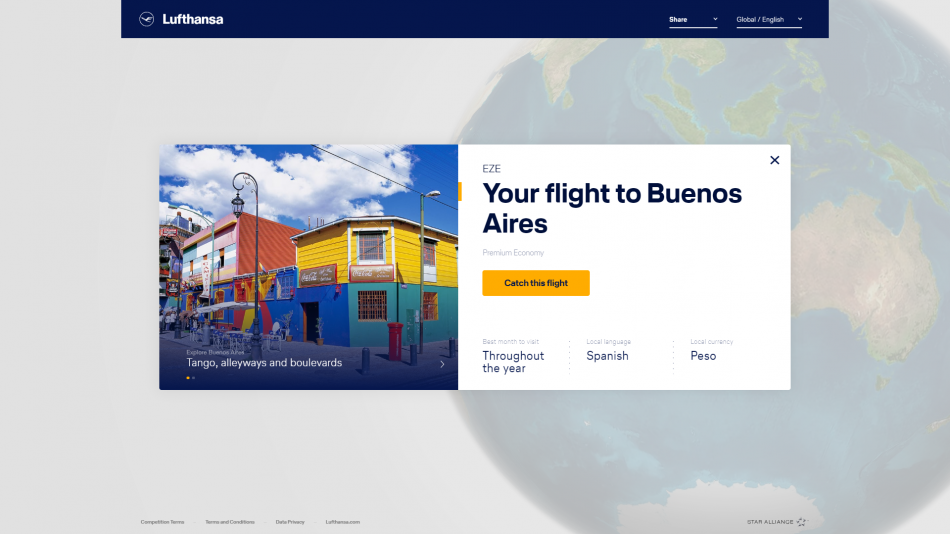Click the Spanish local language value
Image resolution: width=950 pixels, height=534 pixels.
tap(607, 356)
